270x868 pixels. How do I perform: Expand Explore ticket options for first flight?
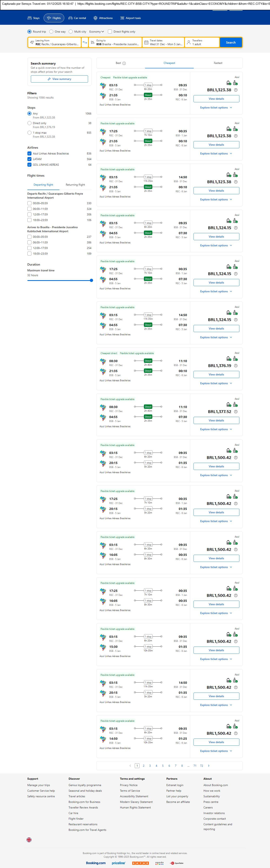point(216,108)
